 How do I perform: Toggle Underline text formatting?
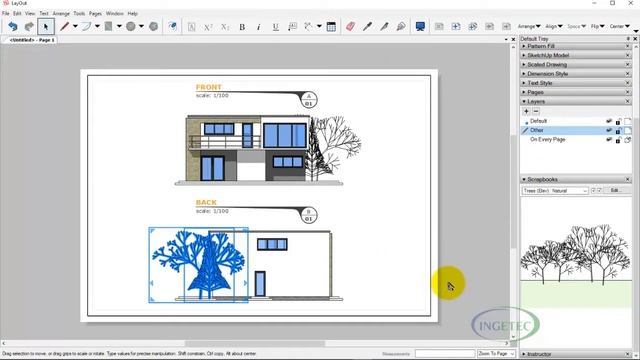tap(276, 27)
